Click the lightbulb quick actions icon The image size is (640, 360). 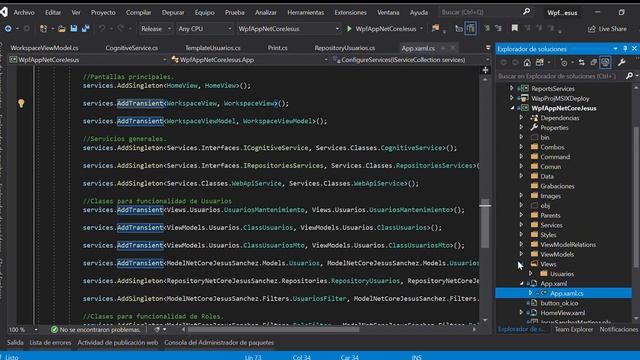click(x=21, y=103)
